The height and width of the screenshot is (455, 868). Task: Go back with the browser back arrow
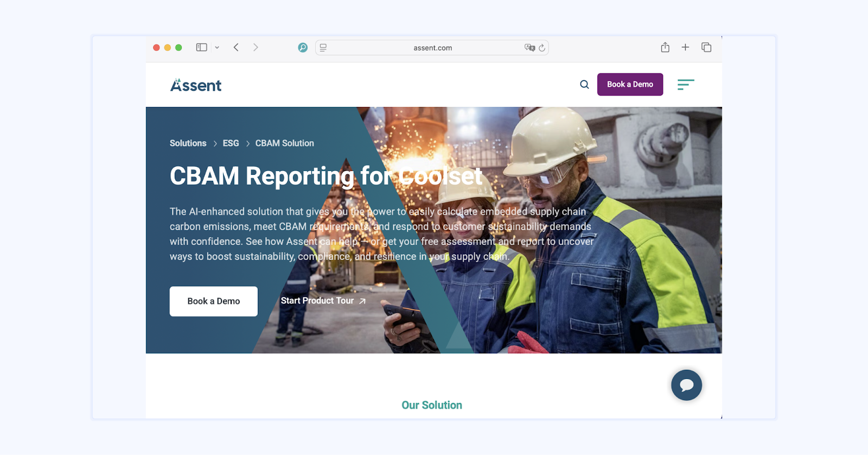click(236, 47)
